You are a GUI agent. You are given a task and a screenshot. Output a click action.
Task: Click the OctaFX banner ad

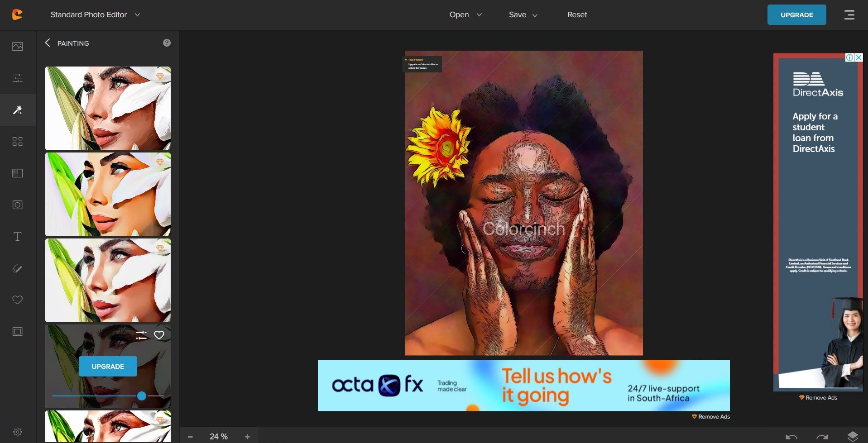pyautogui.click(x=523, y=386)
